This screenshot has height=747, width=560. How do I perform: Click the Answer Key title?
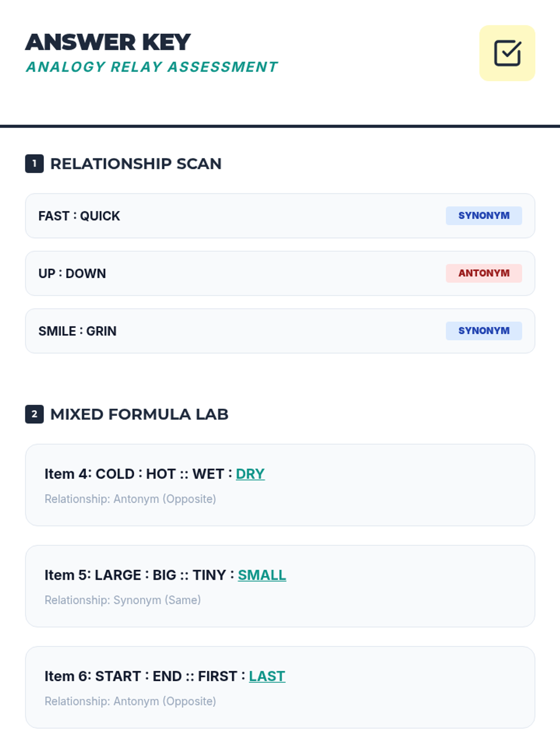point(108,42)
